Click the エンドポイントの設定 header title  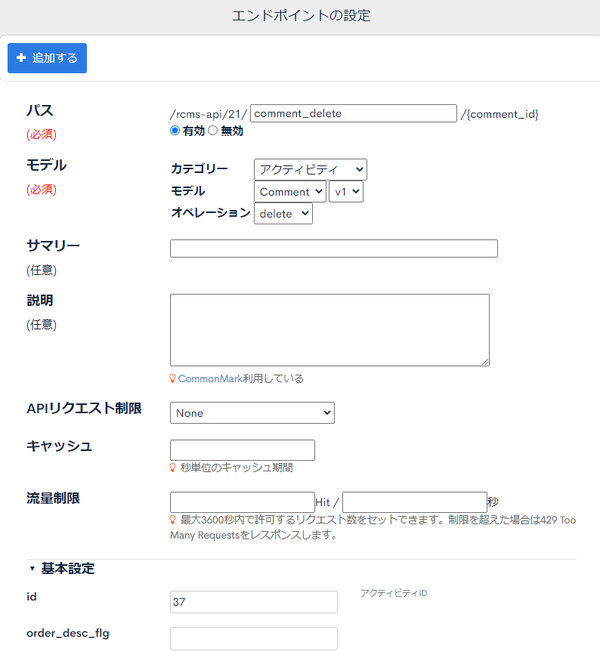pyautogui.click(x=301, y=16)
